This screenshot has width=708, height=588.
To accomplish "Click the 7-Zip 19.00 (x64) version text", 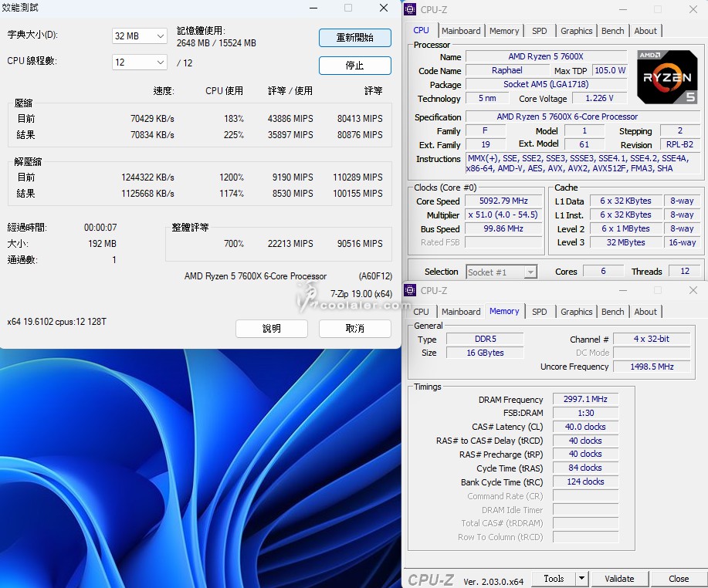I will click(361, 294).
